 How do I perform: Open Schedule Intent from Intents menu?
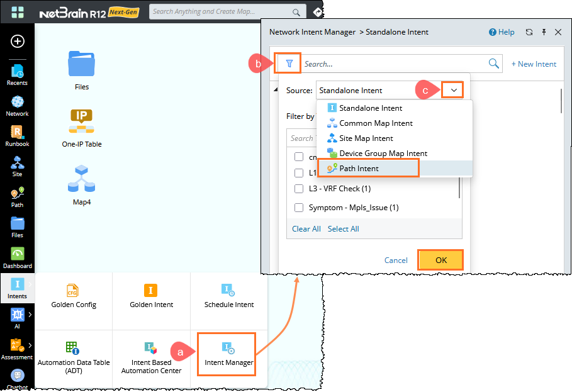tap(228, 296)
